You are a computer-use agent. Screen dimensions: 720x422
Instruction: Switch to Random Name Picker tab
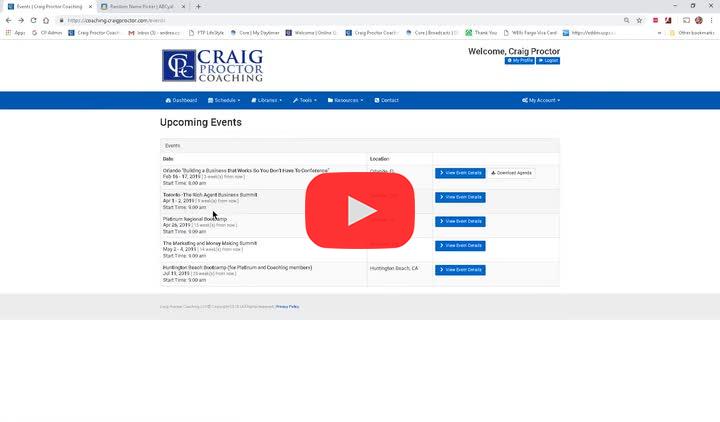(x=142, y=6)
